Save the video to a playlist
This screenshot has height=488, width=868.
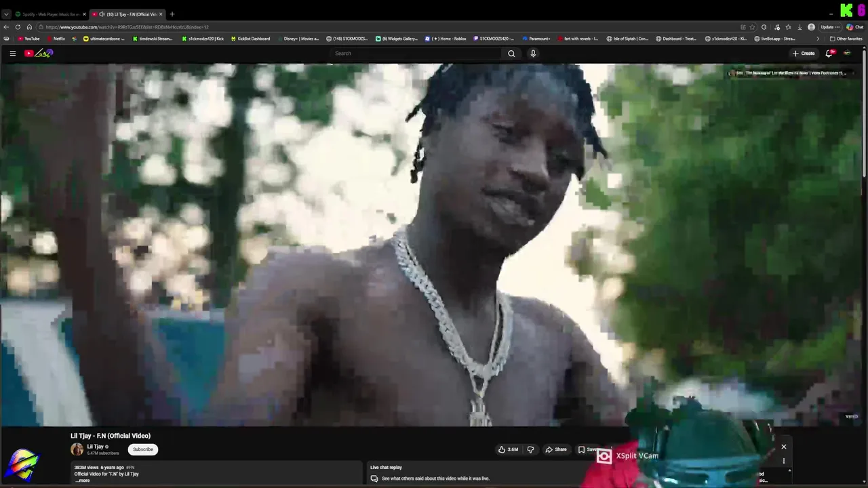(x=588, y=449)
